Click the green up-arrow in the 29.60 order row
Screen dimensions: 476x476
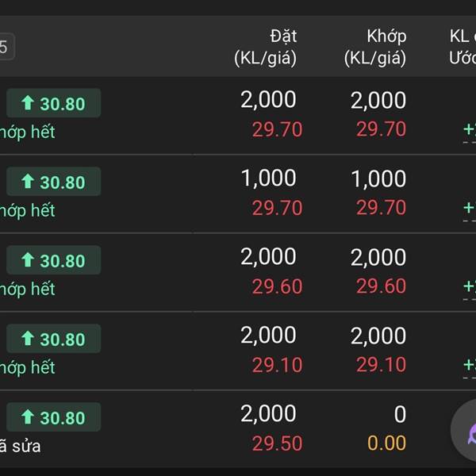coord(28,260)
